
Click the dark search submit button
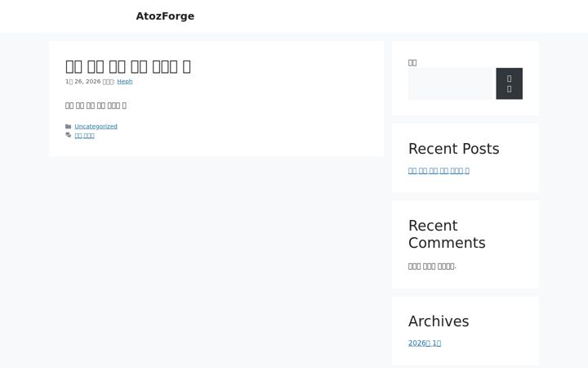[510, 83]
